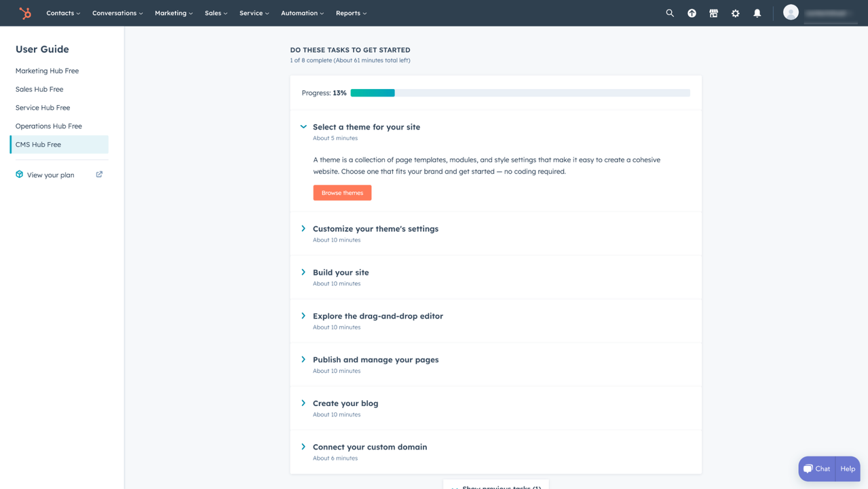
Task: Click the external link icon next to View your plan
Action: 99,174
